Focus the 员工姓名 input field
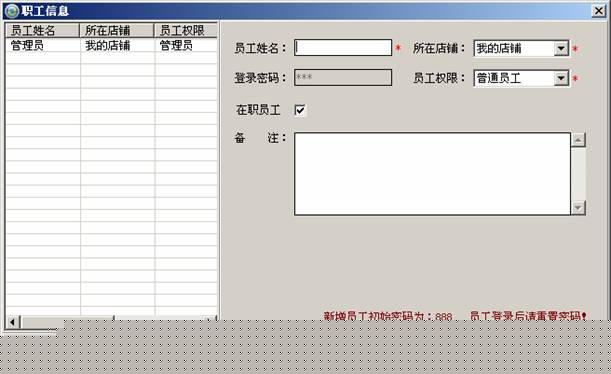Image resolution: width=611 pixels, height=374 pixels. coord(343,48)
